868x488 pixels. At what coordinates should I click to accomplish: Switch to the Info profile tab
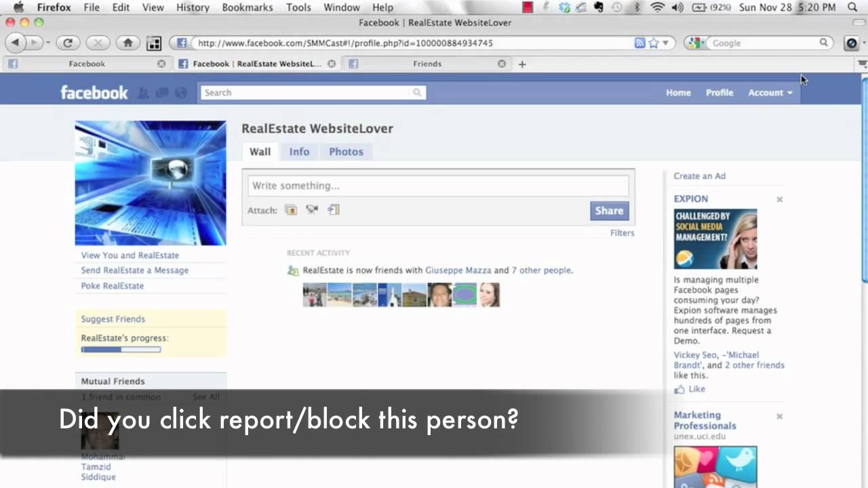[299, 152]
